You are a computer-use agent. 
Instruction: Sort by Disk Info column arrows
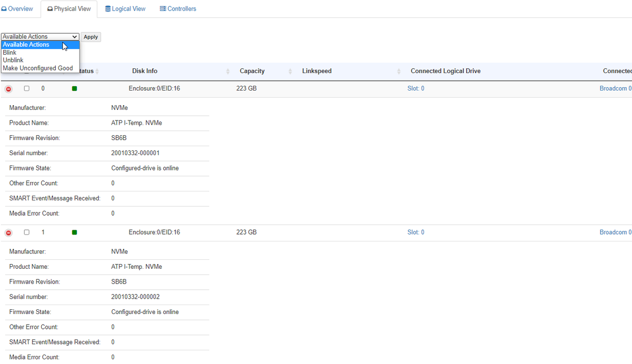(x=228, y=71)
